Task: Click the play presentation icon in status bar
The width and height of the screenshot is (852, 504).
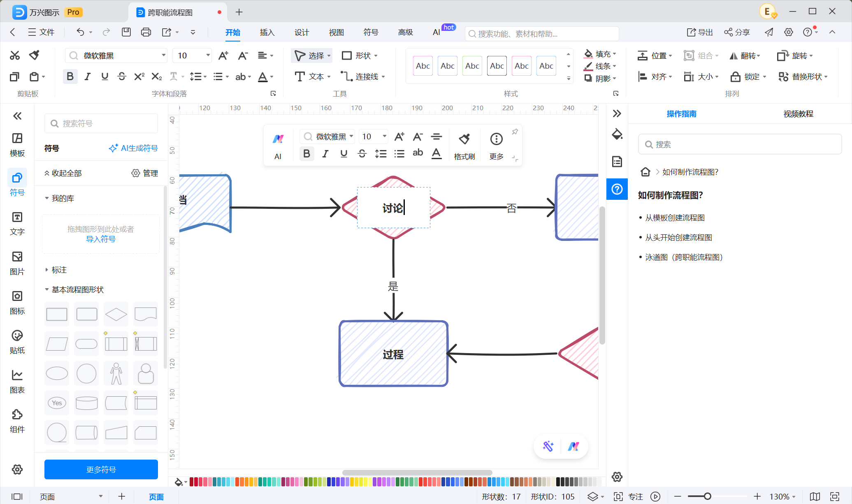Action: click(x=655, y=497)
